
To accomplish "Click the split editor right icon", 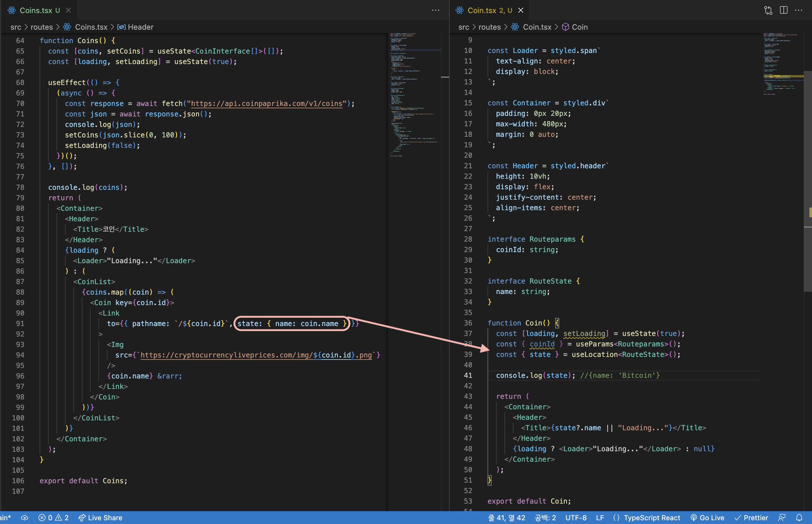I will (783, 10).
